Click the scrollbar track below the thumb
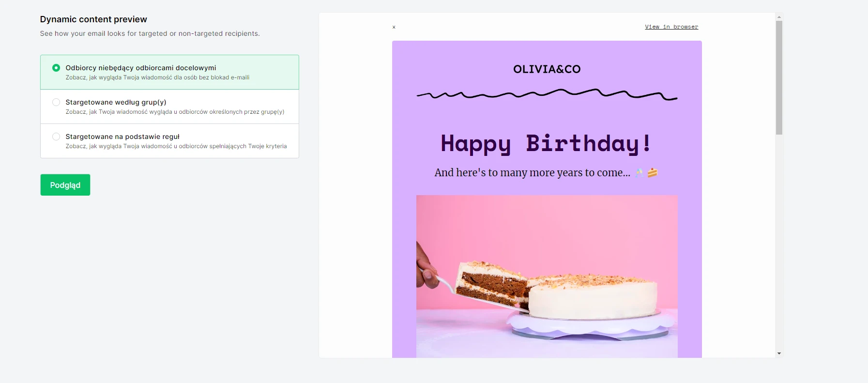This screenshot has width=868, height=383. click(779, 242)
